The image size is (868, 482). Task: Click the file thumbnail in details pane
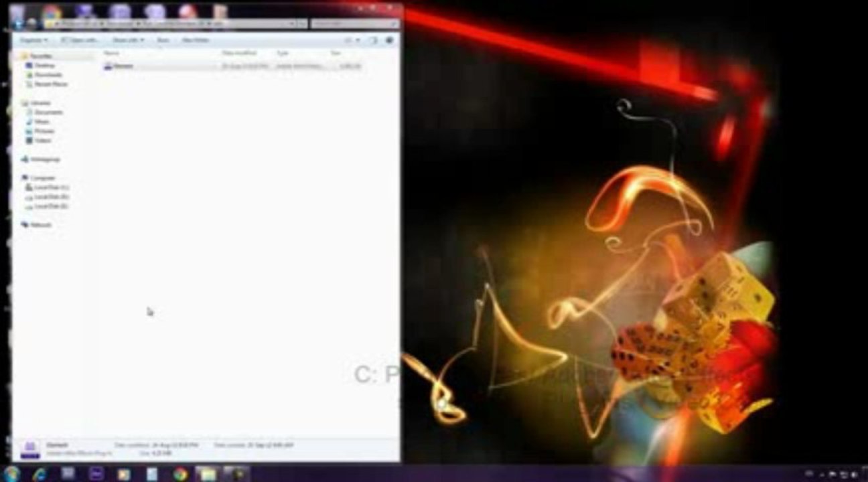tap(29, 448)
